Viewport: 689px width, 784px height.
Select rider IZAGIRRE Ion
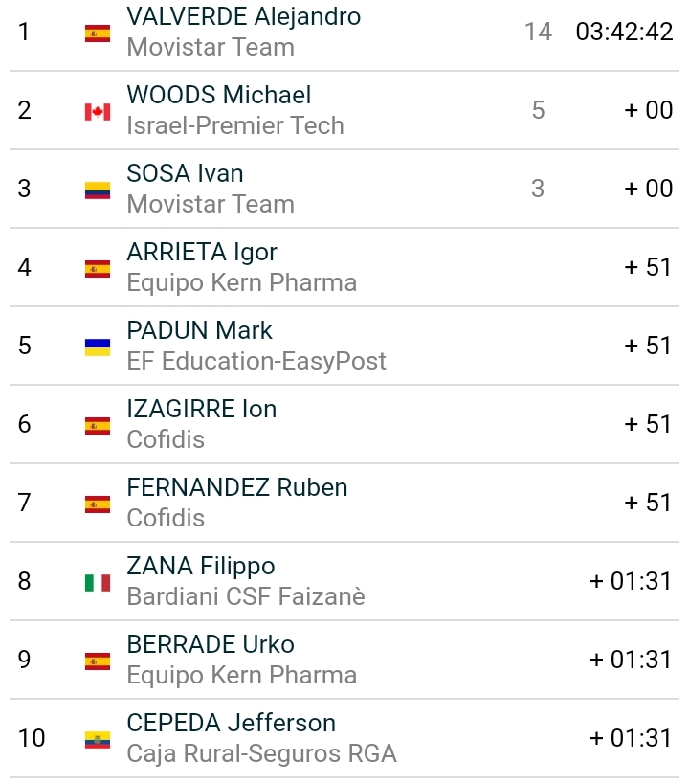pos(201,410)
